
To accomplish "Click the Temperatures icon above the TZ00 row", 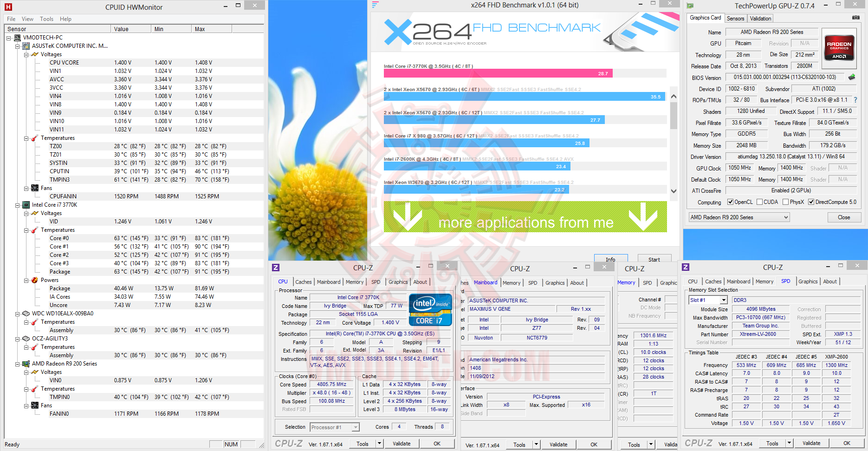I will point(35,138).
